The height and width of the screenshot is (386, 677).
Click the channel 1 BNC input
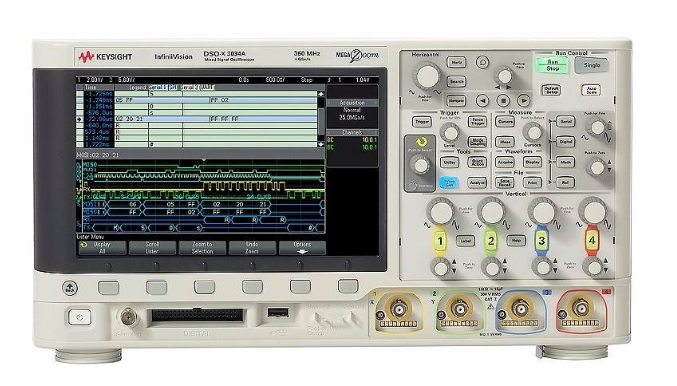tap(398, 308)
